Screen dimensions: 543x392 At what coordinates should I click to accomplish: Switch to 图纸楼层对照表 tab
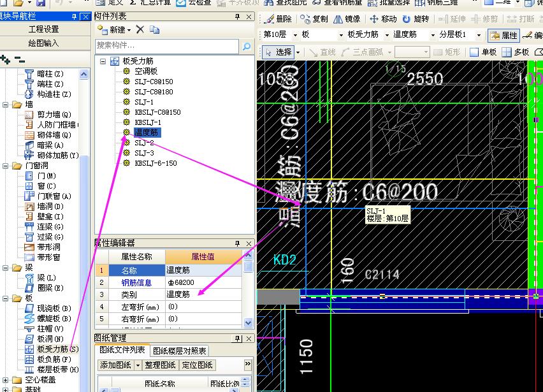pos(179,351)
